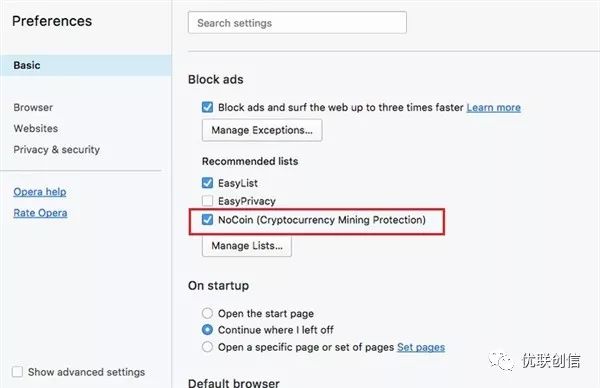This screenshot has width=600, height=388.
Task: Switch to the Basic section
Action: 86,65
